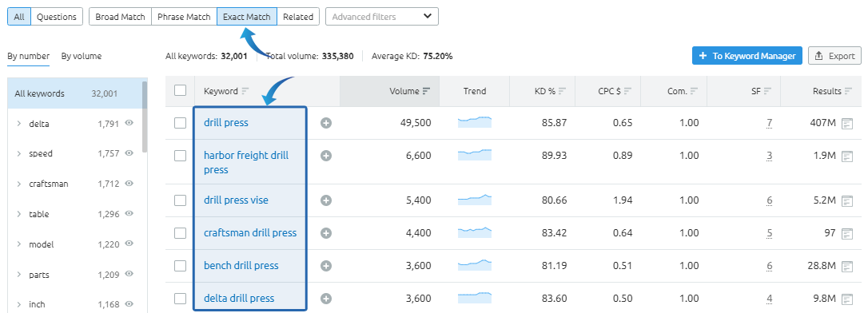Expand the 'table' keyword group

pos(19,214)
